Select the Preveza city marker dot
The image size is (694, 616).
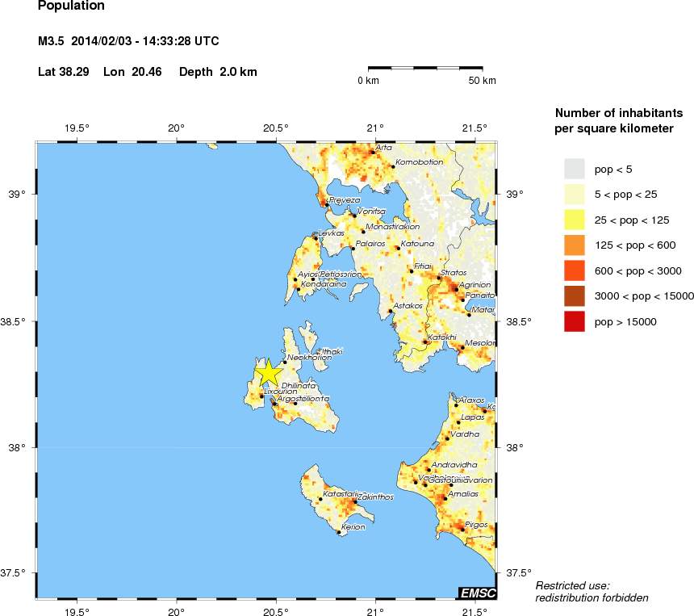pyautogui.click(x=326, y=205)
